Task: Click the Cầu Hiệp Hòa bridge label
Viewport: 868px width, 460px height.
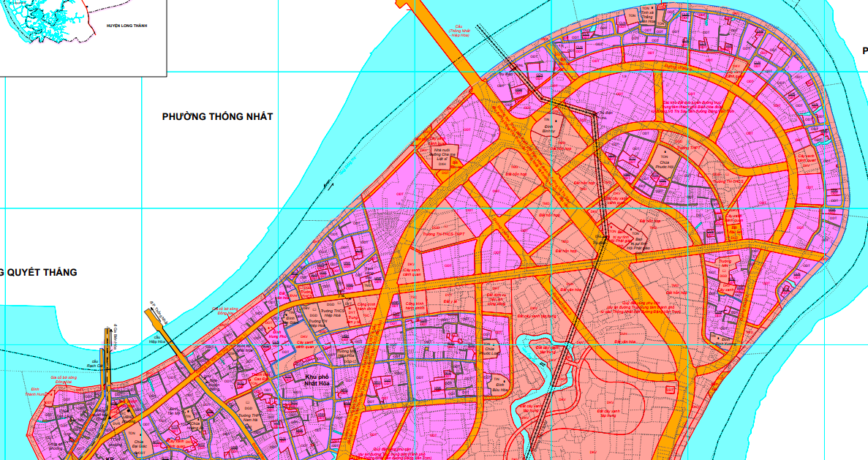Action: coord(159,339)
